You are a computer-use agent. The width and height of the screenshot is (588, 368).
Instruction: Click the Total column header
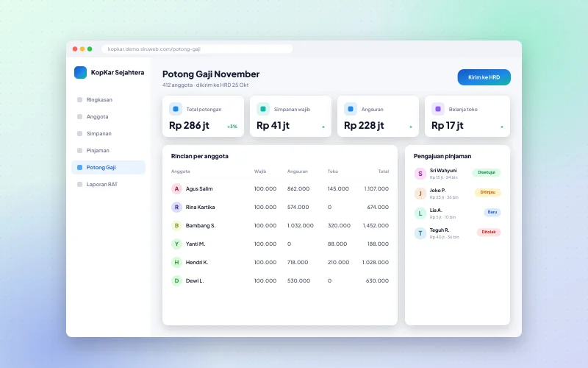point(383,171)
